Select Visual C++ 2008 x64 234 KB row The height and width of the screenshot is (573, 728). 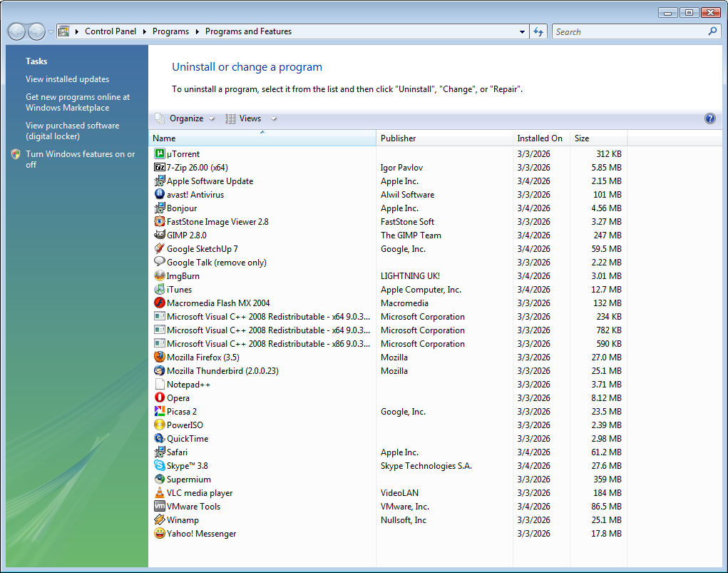point(388,316)
